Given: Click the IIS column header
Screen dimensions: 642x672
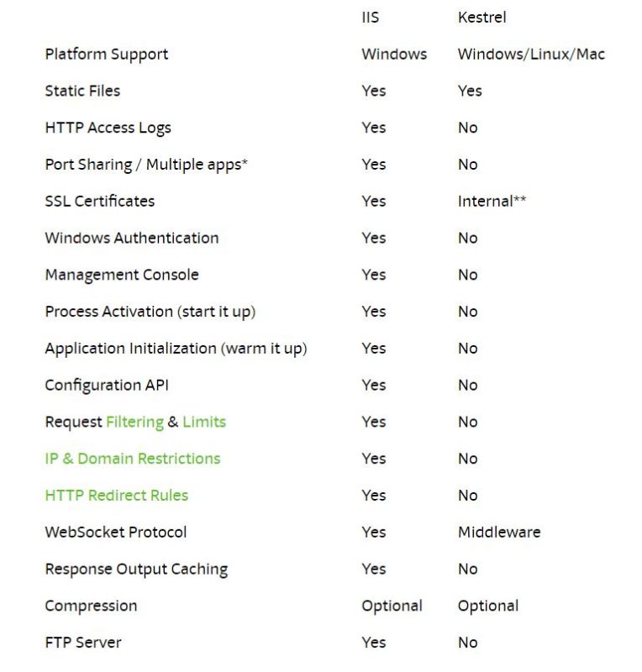Looking at the screenshot, I should point(370,17).
